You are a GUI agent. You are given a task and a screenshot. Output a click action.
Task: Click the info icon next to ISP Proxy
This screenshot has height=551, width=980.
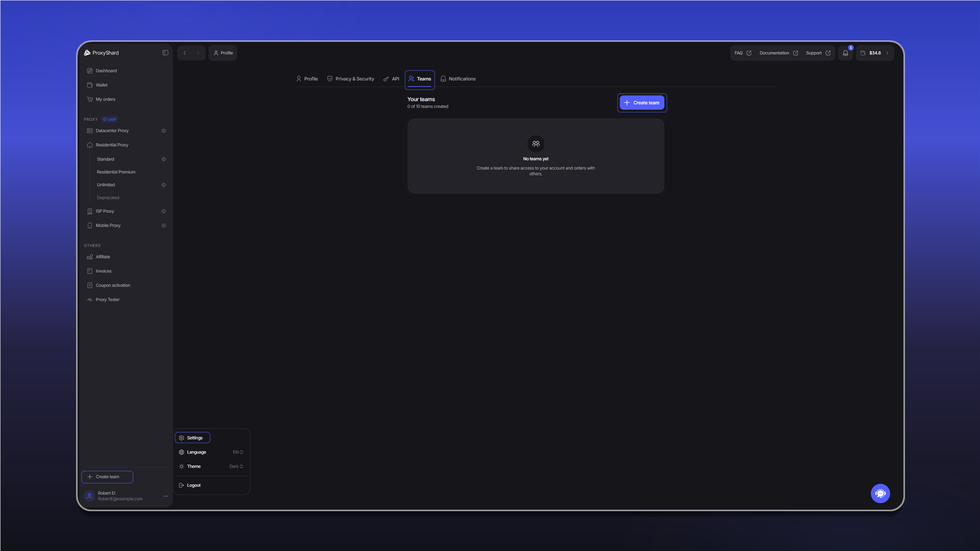(x=164, y=211)
